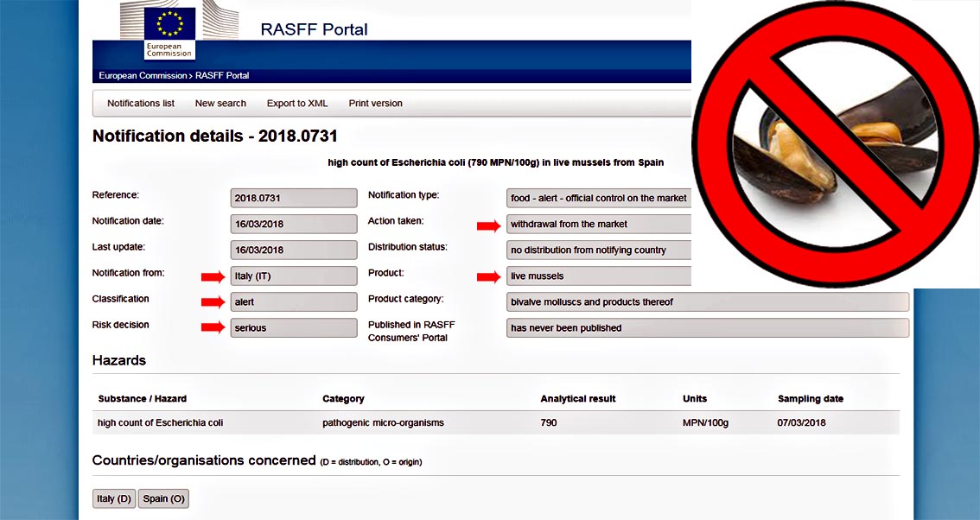Click the pathogenic micro-organisms table cell
The height and width of the screenshot is (520, 980).
383,423
